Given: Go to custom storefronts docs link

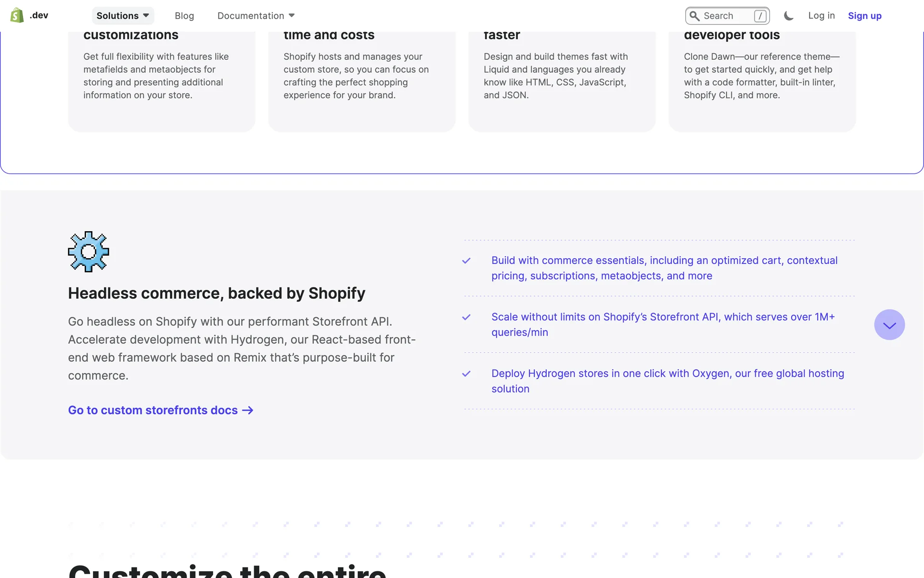Looking at the screenshot, I should (153, 410).
